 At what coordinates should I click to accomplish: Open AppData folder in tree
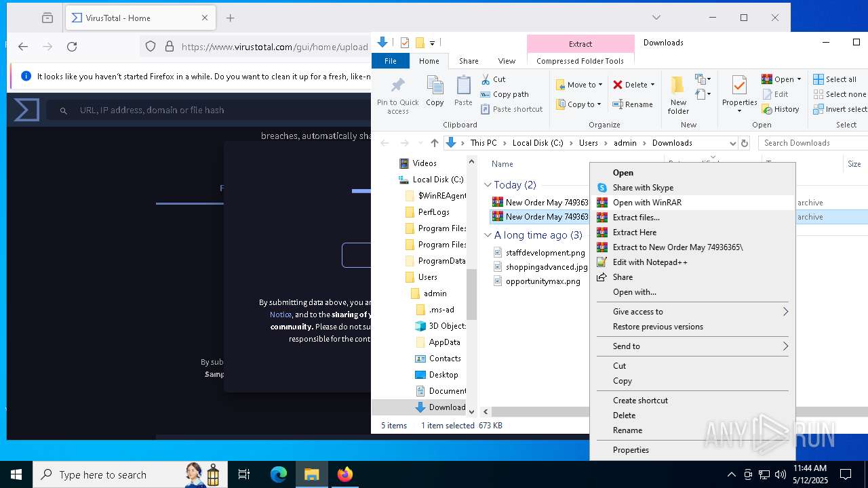click(437, 342)
